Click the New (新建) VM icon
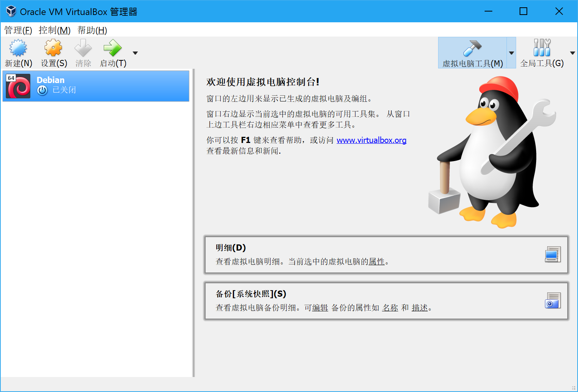This screenshot has height=392, width=578. tap(18, 48)
